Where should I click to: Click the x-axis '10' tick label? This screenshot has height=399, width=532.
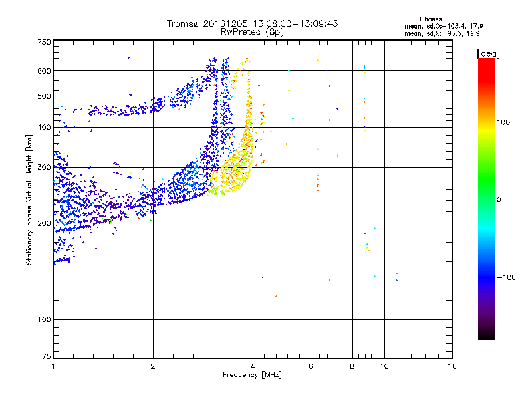384,366
